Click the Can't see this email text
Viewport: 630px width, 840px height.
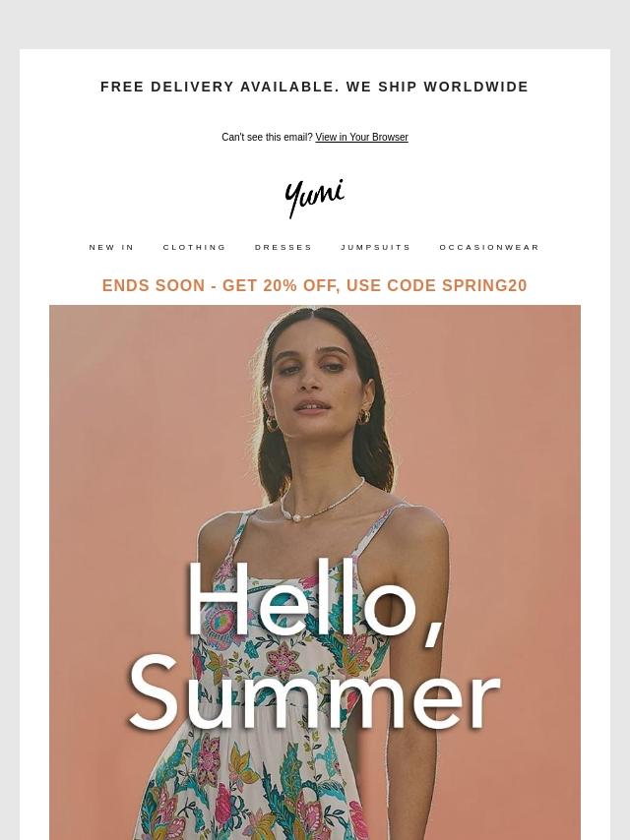(267, 137)
